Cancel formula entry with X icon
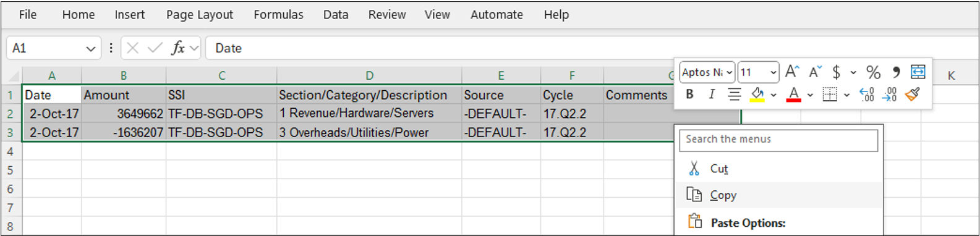The width and height of the screenshot is (980, 236). pos(132,48)
